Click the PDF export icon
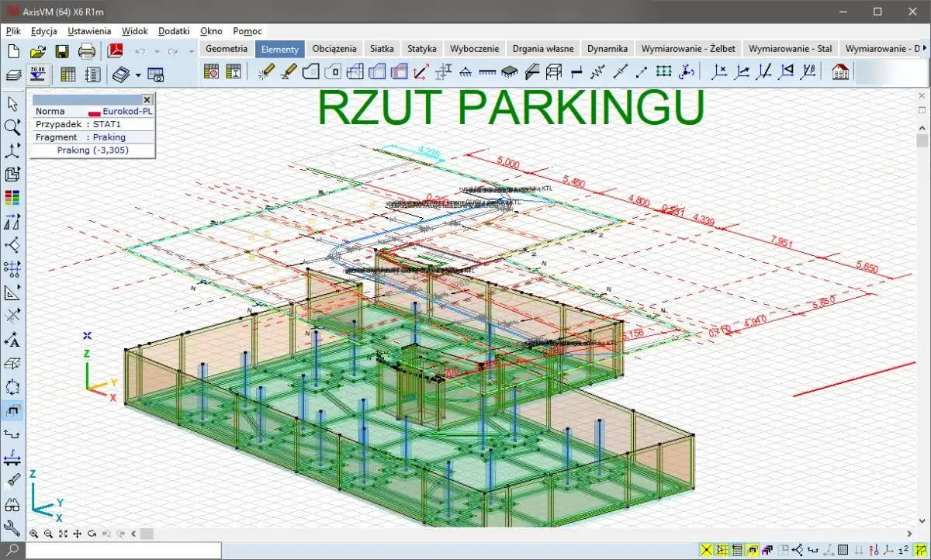Image resolution: width=931 pixels, height=560 pixels. tap(116, 51)
